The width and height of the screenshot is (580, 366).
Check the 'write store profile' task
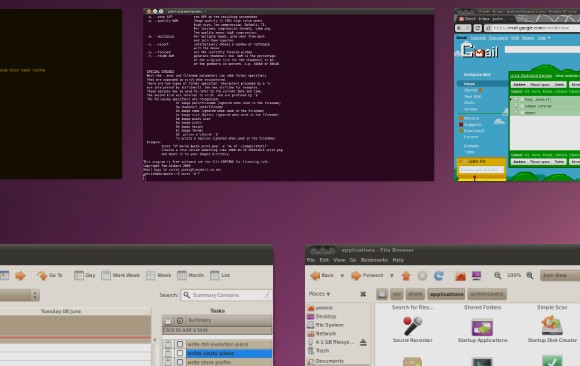click(x=180, y=362)
